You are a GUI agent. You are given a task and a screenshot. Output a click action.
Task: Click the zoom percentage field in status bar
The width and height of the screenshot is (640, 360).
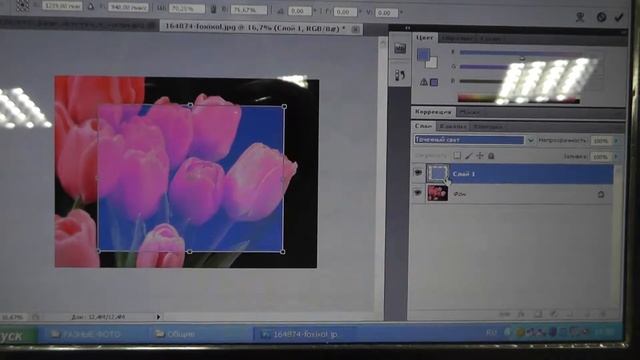tap(13, 317)
